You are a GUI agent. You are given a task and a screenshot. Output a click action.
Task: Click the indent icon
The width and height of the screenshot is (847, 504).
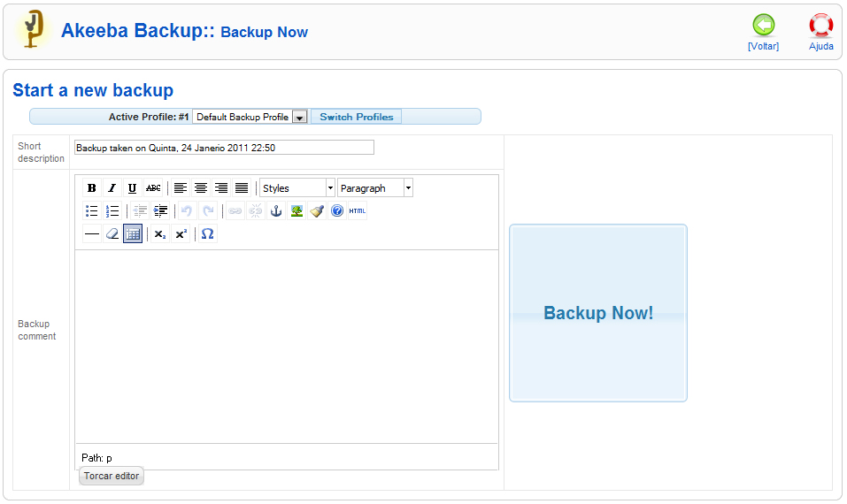(x=160, y=211)
